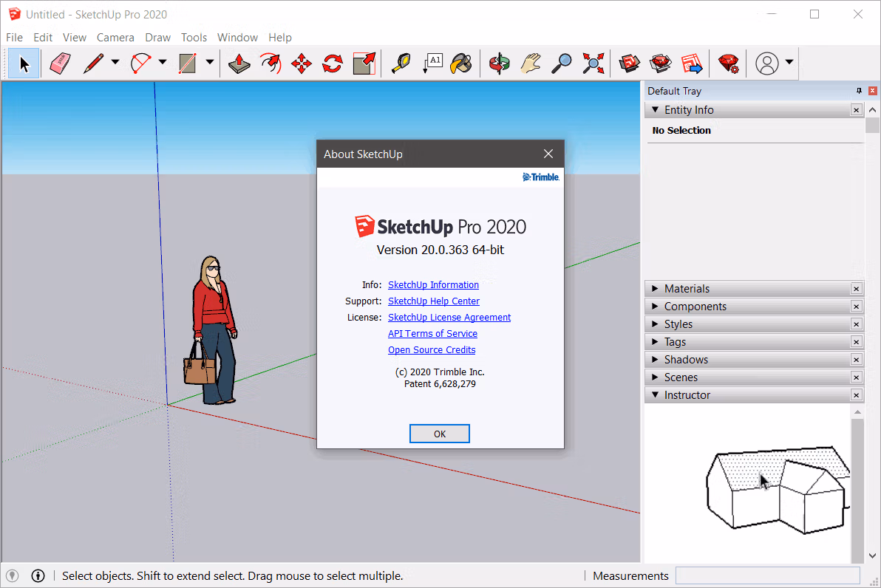Open the SketchUp License Agreement link
This screenshot has width=881, height=588.
click(x=449, y=318)
